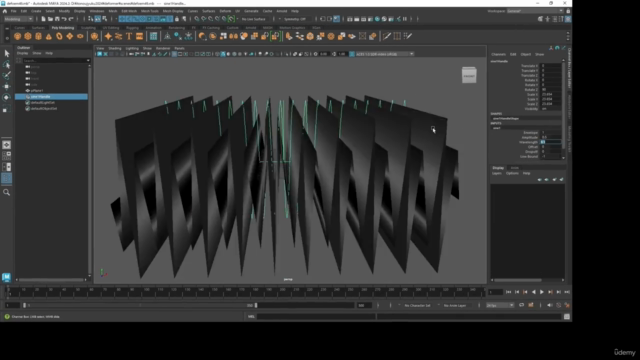Open the Symmetry Off dropdown

(295, 19)
